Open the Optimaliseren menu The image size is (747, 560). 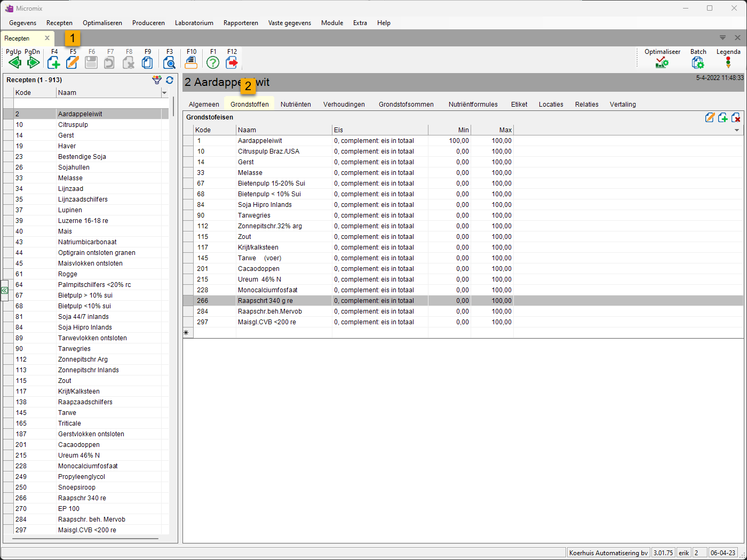point(102,23)
